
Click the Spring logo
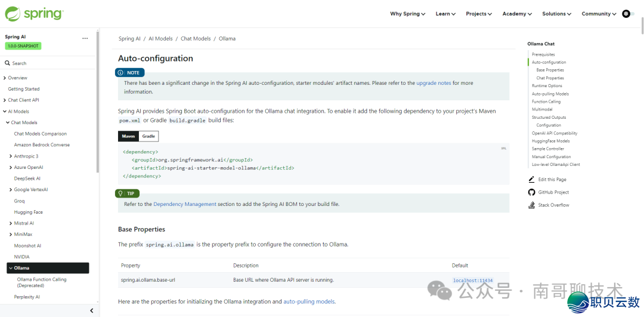pos(34,14)
